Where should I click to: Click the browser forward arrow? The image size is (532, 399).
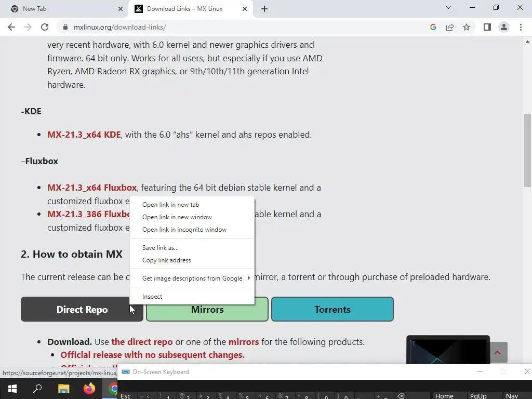28,27
